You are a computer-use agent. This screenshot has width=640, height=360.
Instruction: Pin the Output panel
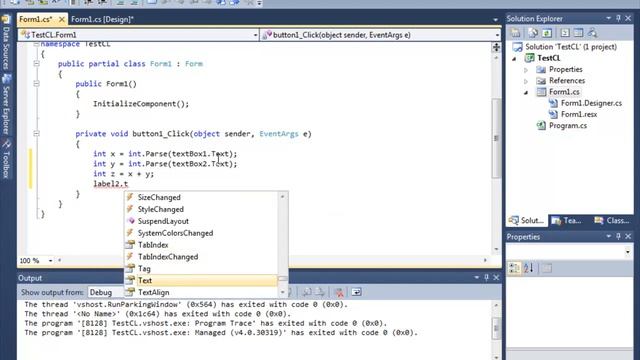[486, 278]
